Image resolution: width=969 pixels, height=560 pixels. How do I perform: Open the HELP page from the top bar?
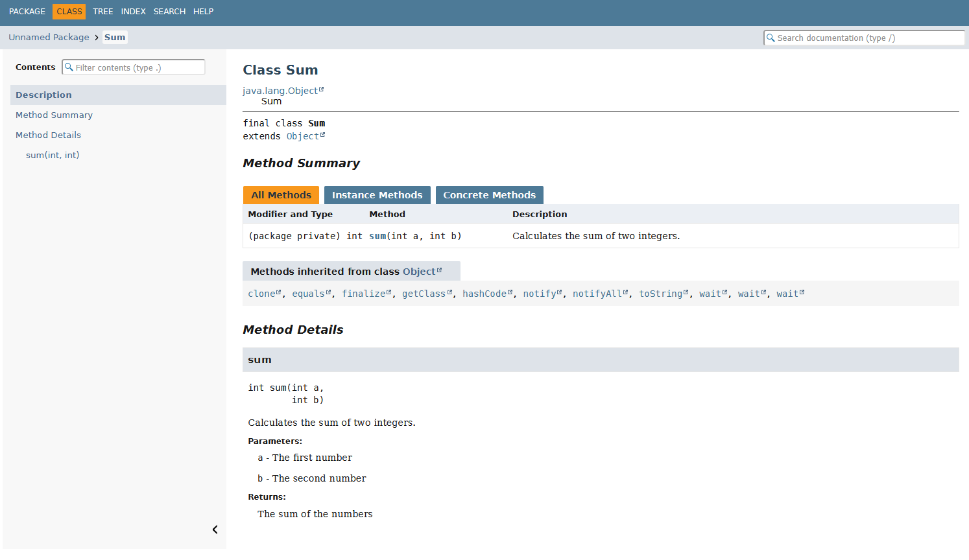pyautogui.click(x=203, y=11)
